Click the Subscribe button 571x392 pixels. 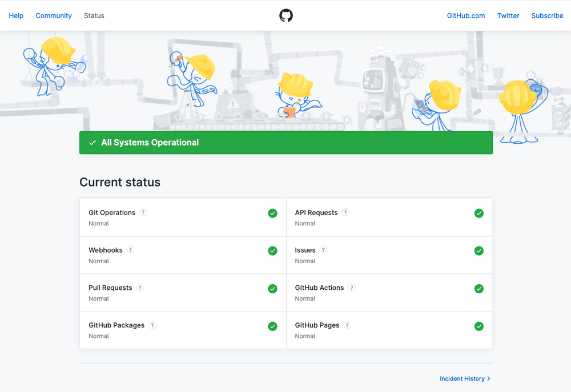point(547,15)
